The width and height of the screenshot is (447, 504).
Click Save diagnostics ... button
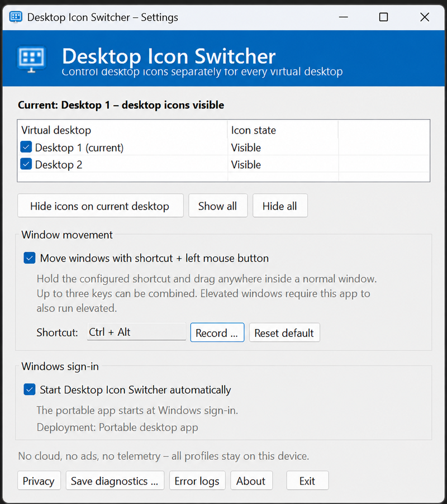tap(115, 481)
